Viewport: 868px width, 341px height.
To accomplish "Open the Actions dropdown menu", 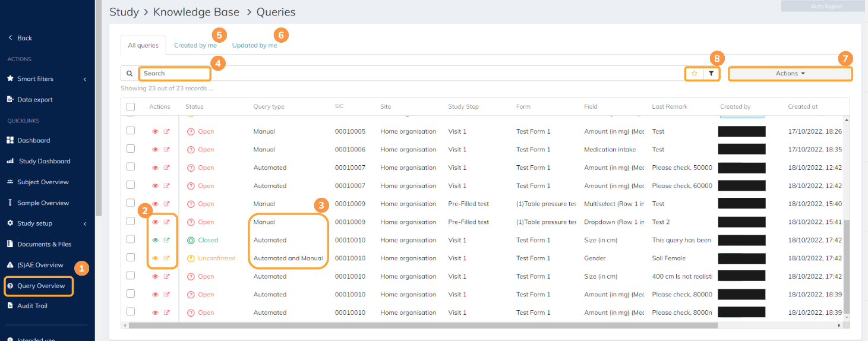I will 790,74.
